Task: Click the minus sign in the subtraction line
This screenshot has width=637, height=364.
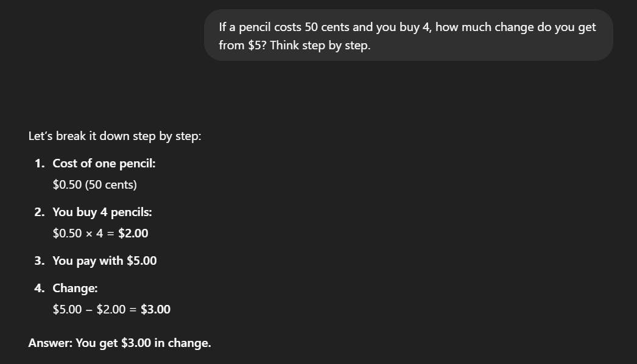Action: (89, 309)
